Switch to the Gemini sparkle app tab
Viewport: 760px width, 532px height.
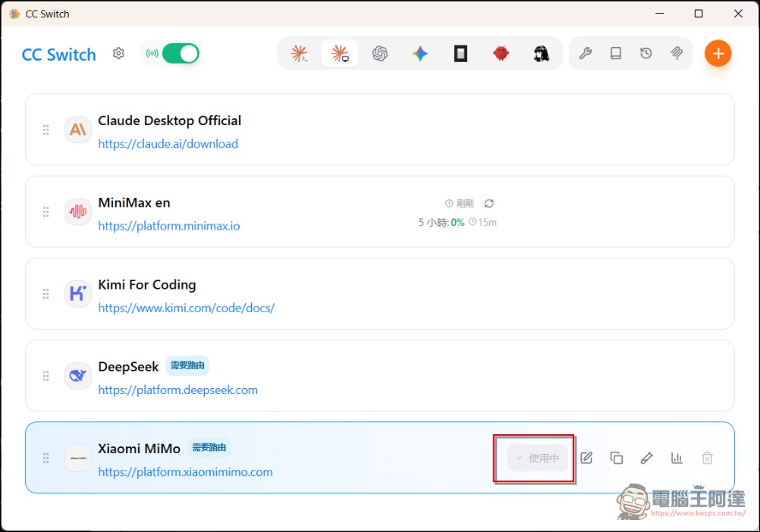(420, 53)
